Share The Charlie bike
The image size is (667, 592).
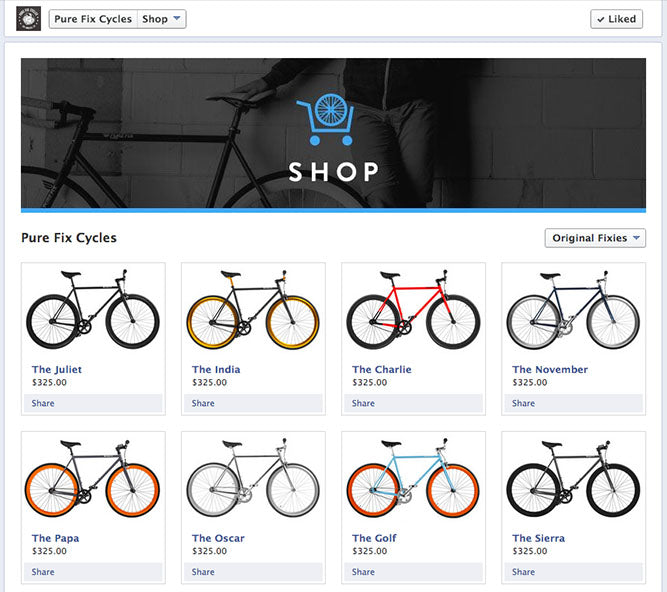(363, 404)
